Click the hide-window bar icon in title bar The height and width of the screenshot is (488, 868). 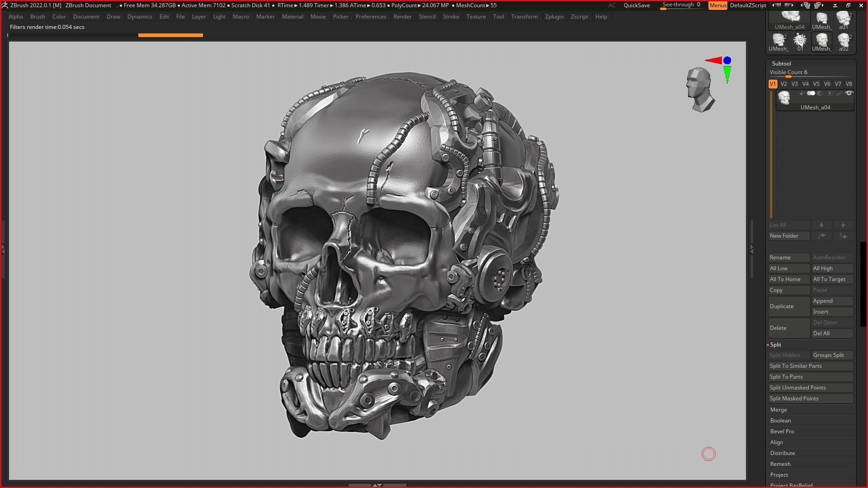(835, 5)
